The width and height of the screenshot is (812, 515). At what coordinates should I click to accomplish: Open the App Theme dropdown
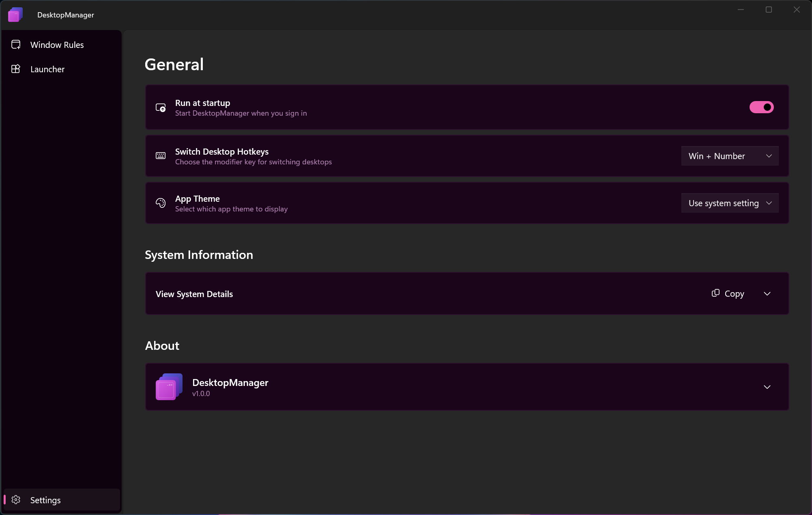coord(730,203)
